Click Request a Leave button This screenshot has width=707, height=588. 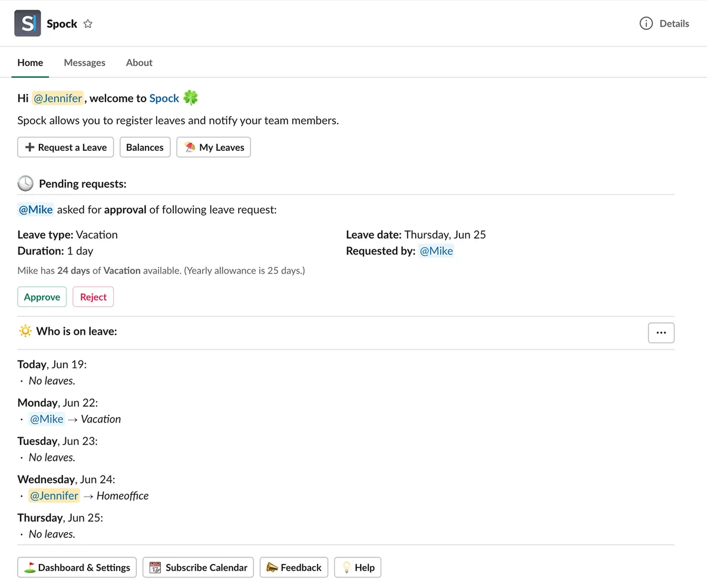pyautogui.click(x=66, y=147)
